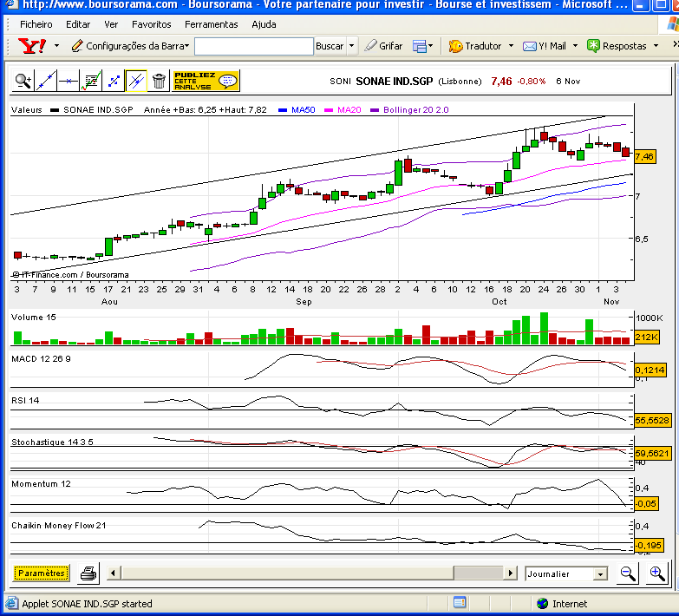Select the horizontal line drawing tool
Image resolution: width=679 pixels, height=616 pixels.
click(68, 81)
